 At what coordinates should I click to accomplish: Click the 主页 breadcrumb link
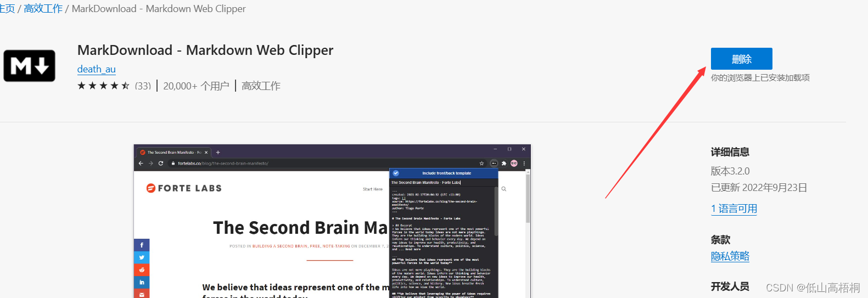7,9
